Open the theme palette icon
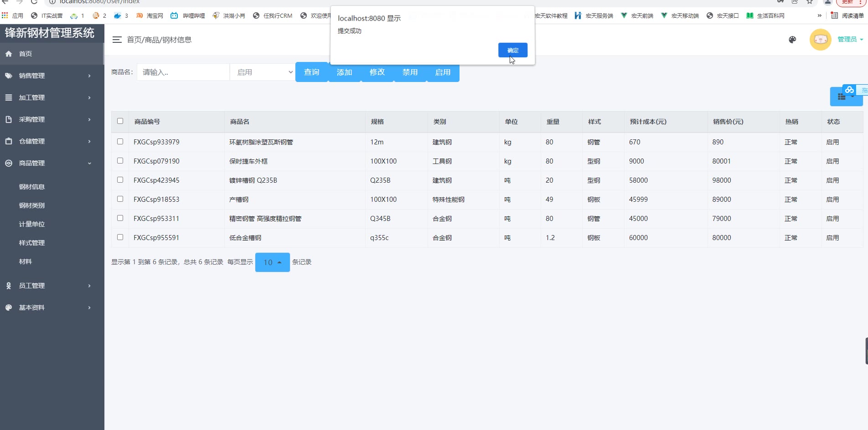This screenshot has width=868, height=430. click(x=792, y=40)
